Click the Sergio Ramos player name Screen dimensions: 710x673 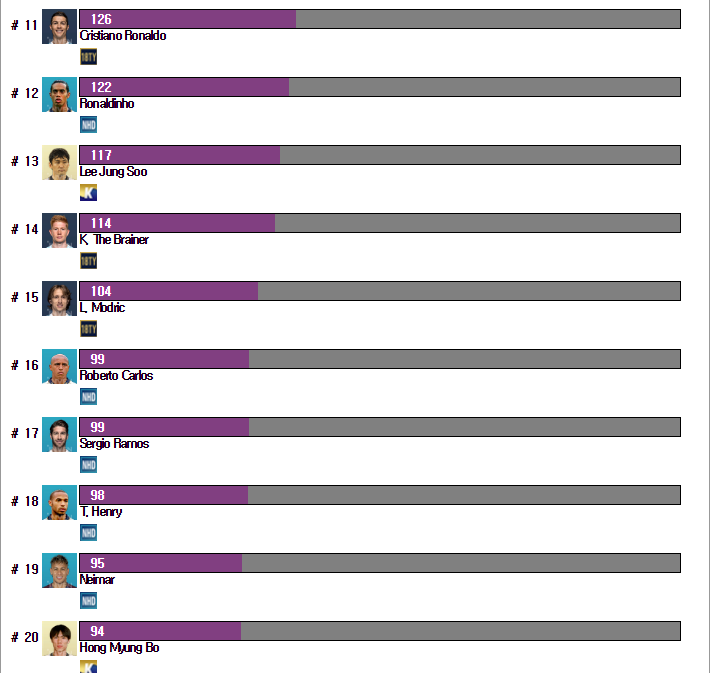(114, 444)
